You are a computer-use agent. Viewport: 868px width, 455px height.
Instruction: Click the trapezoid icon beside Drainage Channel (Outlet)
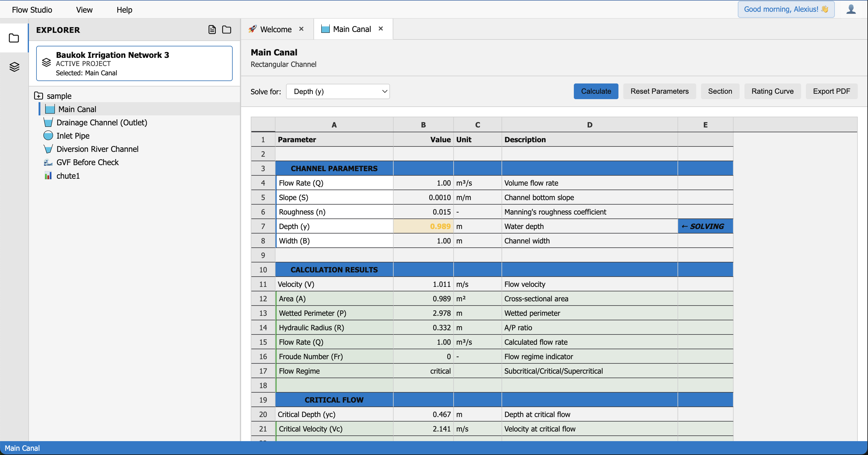point(48,122)
